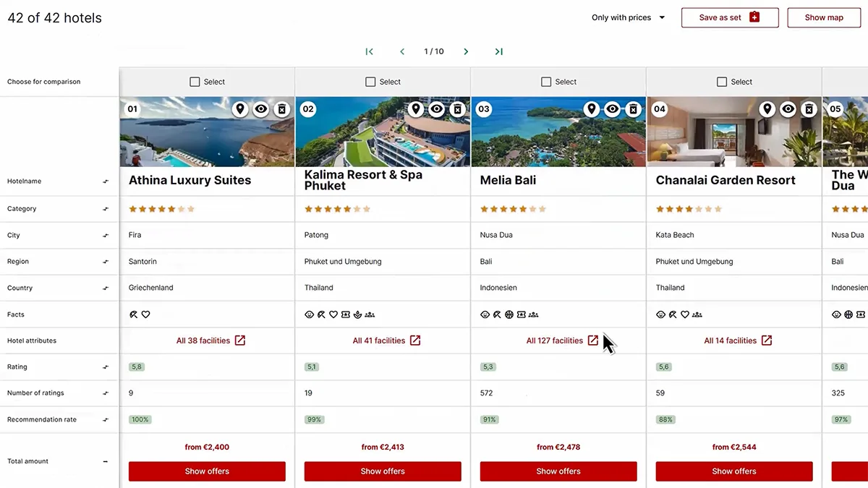Viewport: 868px width, 488px height.
Task: Toggle visibility eye for Athina Luxury Suites
Action: 261,109
